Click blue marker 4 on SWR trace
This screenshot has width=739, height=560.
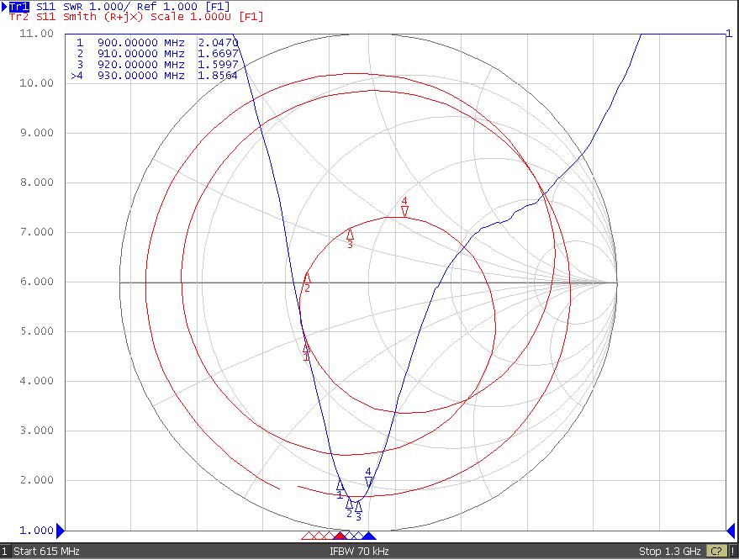pyautogui.click(x=368, y=480)
